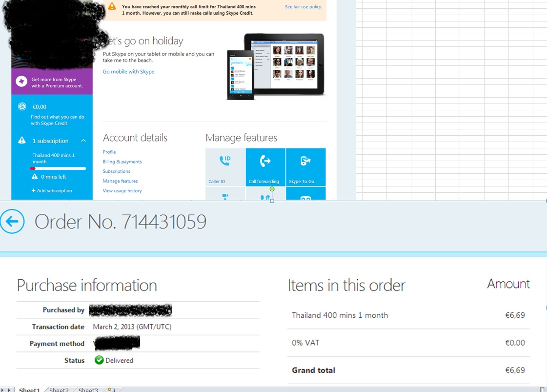Open the Manage features link in Account details

tap(120, 181)
